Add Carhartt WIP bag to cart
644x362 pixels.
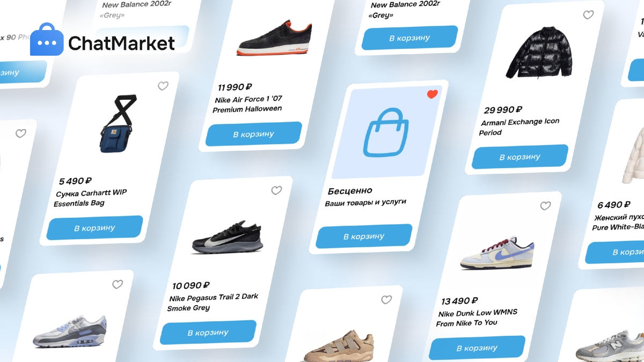point(94,228)
